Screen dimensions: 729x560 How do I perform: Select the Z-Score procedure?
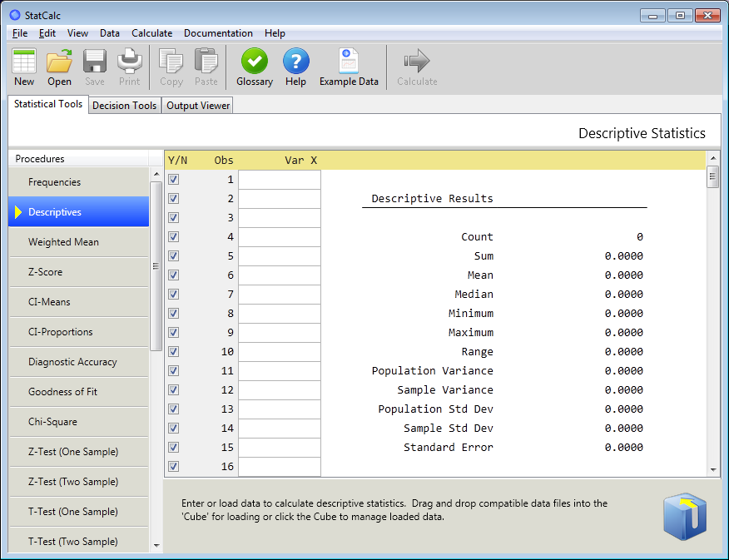(78, 272)
